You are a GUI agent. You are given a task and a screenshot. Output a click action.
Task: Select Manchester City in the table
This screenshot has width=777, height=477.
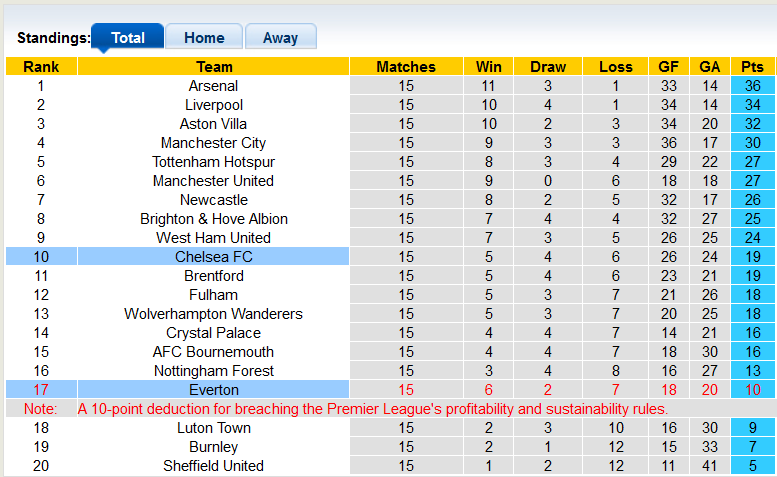click(x=213, y=143)
